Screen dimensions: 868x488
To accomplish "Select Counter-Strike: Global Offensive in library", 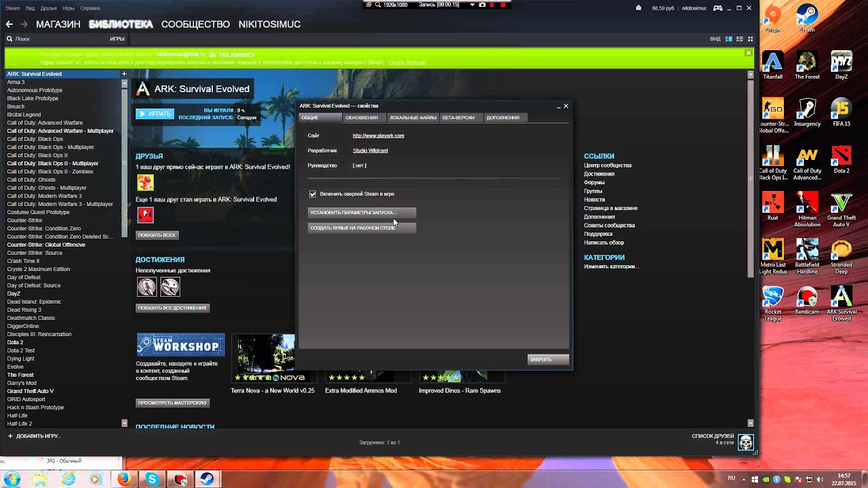I will click(x=46, y=245).
